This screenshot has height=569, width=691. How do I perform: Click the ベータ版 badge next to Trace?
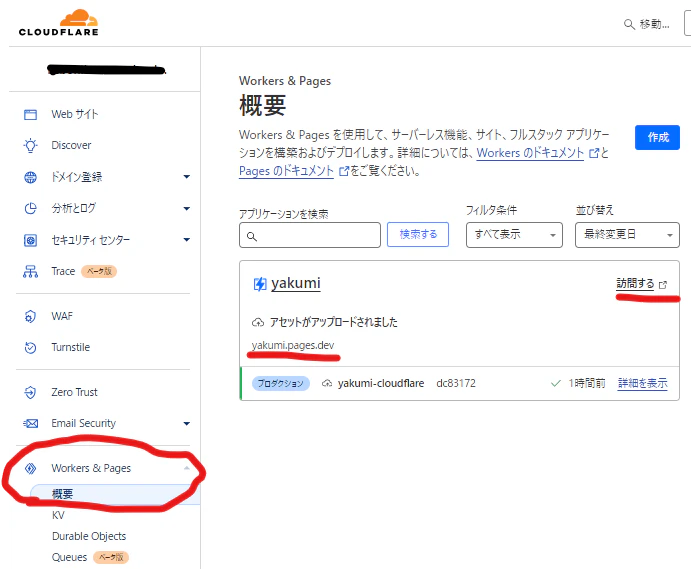99,271
